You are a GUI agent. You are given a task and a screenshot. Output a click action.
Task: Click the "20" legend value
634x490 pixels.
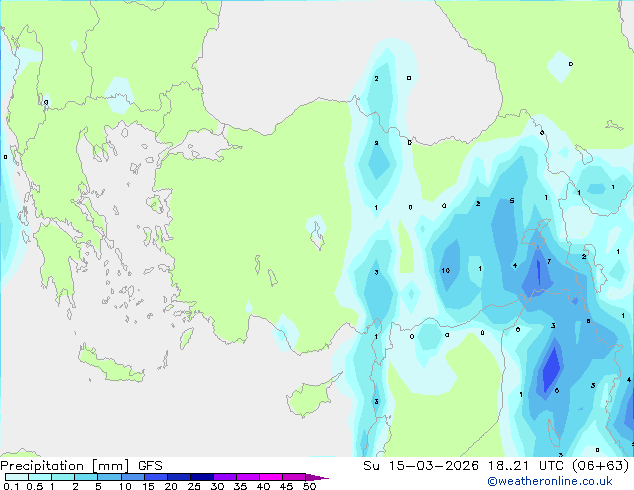pyautogui.click(x=171, y=486)
